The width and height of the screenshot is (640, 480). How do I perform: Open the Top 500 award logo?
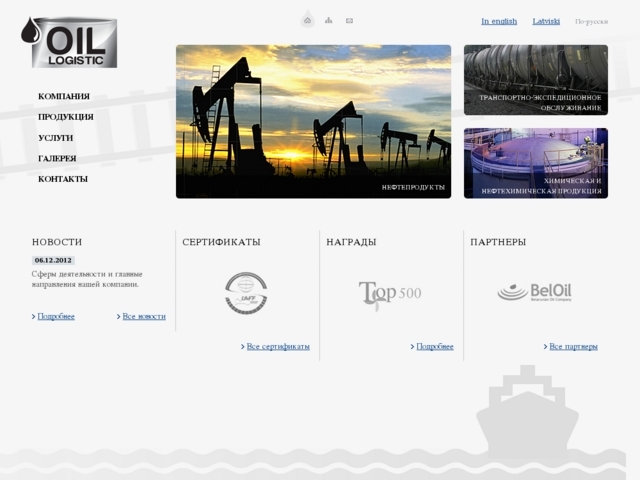point(390,295)
